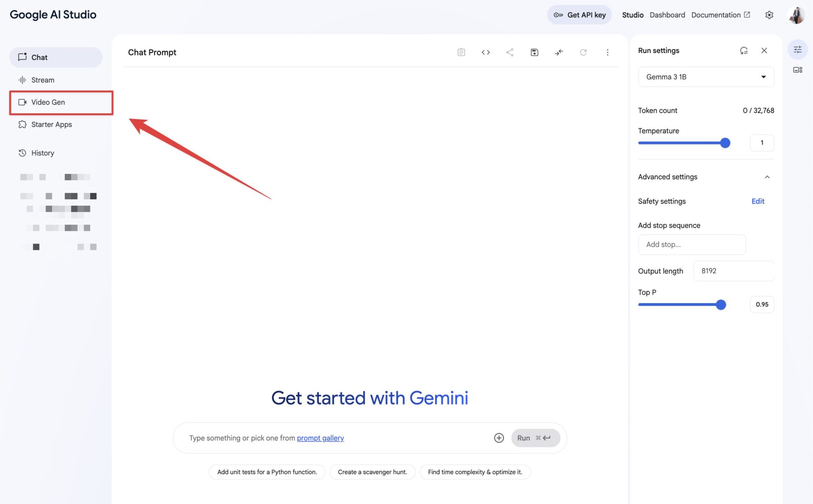Open the prompt gallery link
The width and height of the screenshot is (813, 504).
pyautogui.click(x=320, y=438)
